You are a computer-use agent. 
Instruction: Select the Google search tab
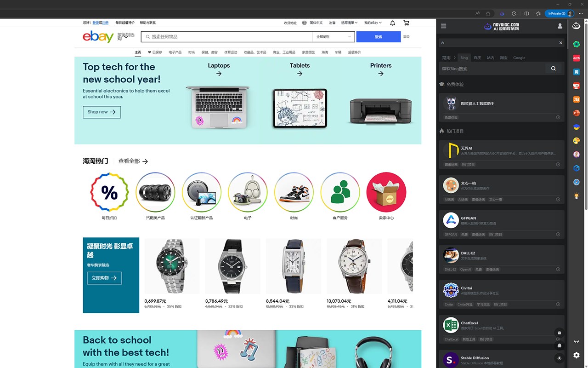519,58
